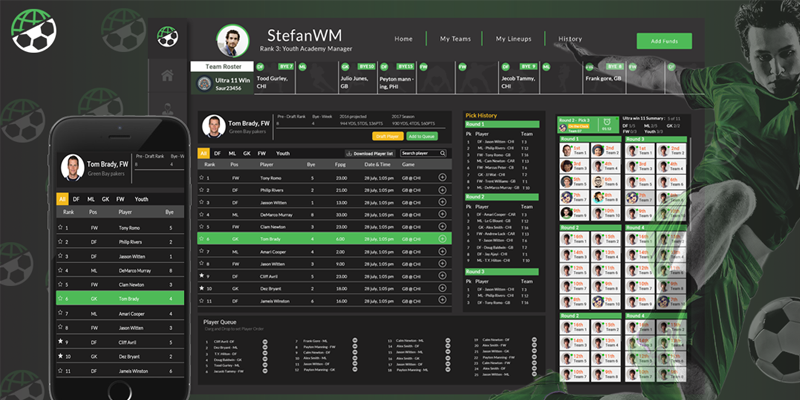800x400 pixels.
Task: Click the Round 1 header in Pick History
Action: click(502, 124)
